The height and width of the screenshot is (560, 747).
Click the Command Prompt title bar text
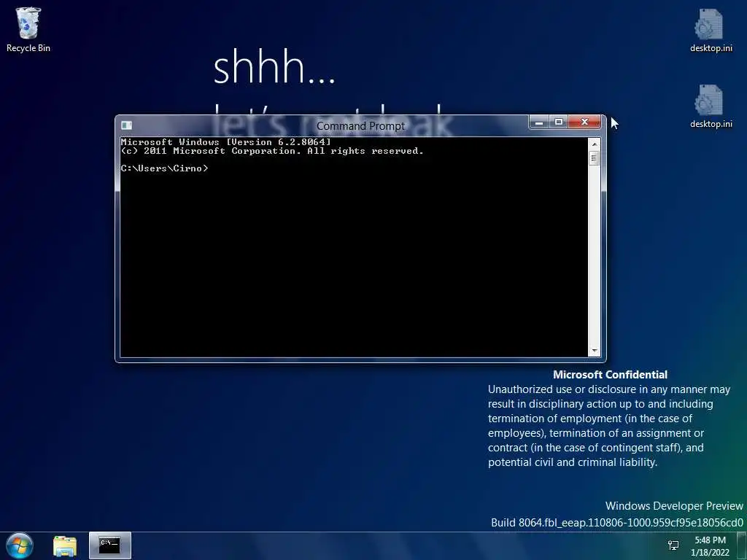click(x=360, y=125)
